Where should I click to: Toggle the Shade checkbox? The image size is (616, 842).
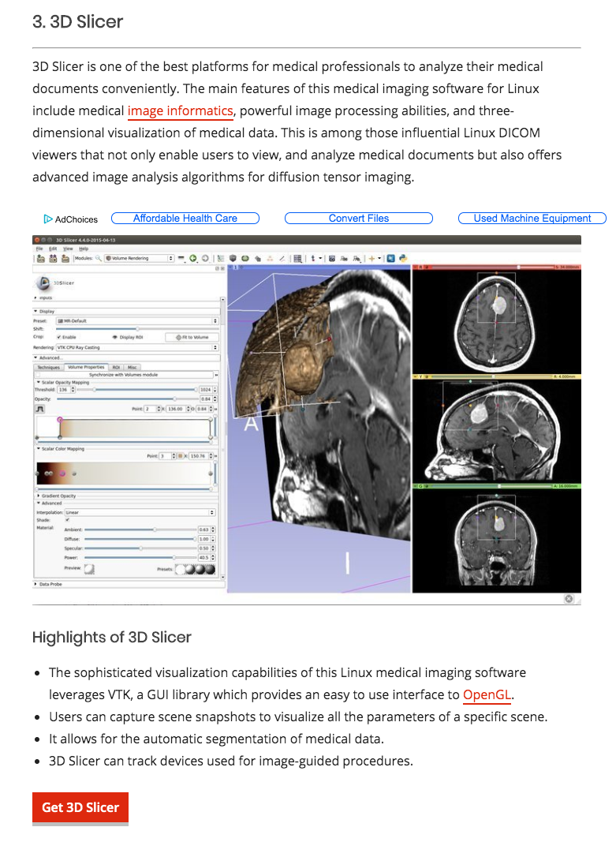[x=67, y=520]
